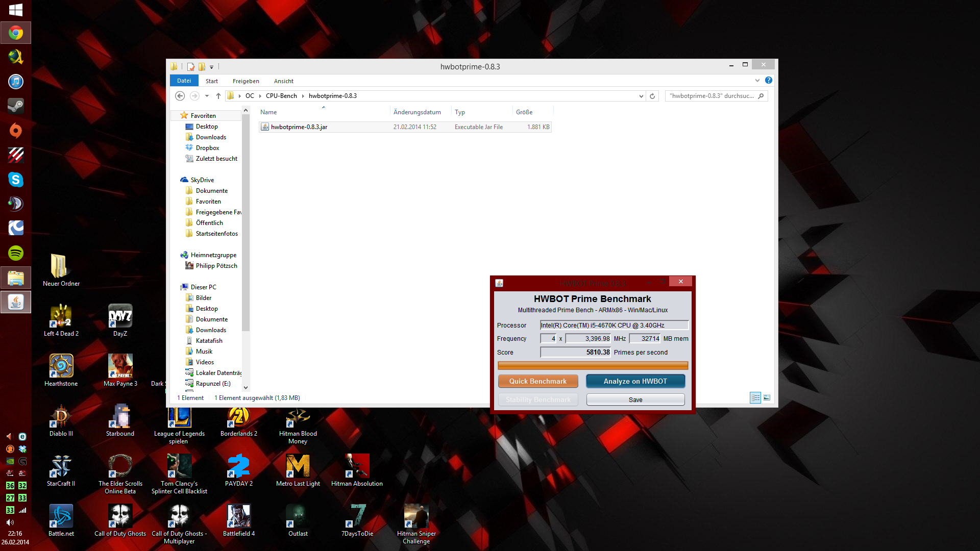Viewport: 980px width, 551px height.
Task: Click the Processor name field
Action: (x=614, y=325)
